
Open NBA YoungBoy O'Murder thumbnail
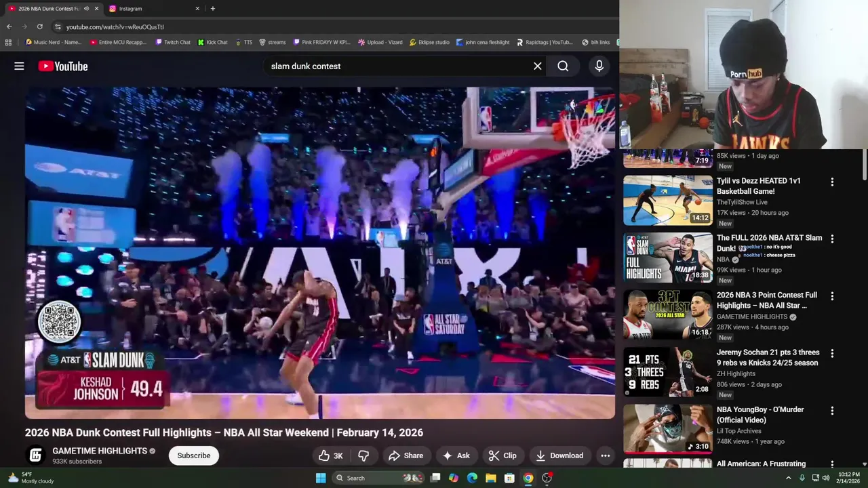pos(668,429)
